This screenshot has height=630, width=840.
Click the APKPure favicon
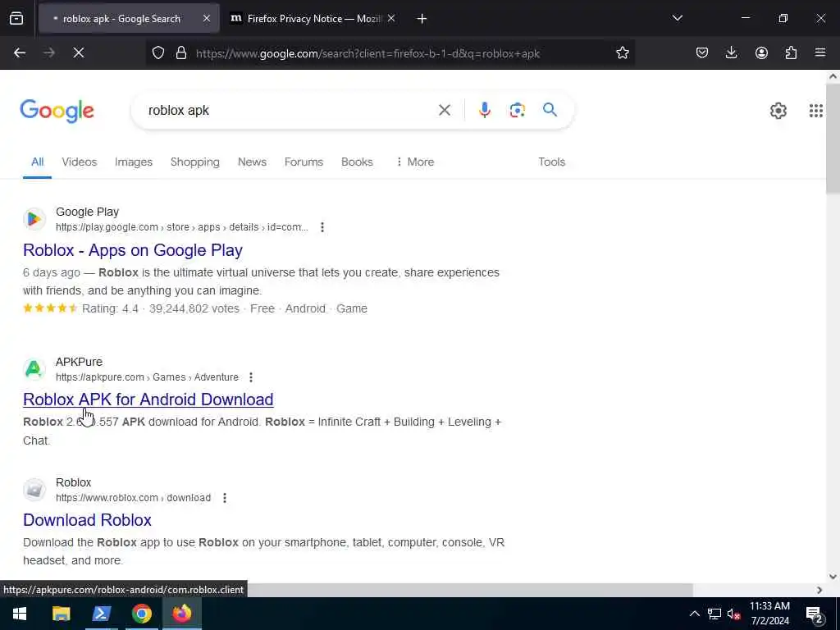tap(34, 369)
